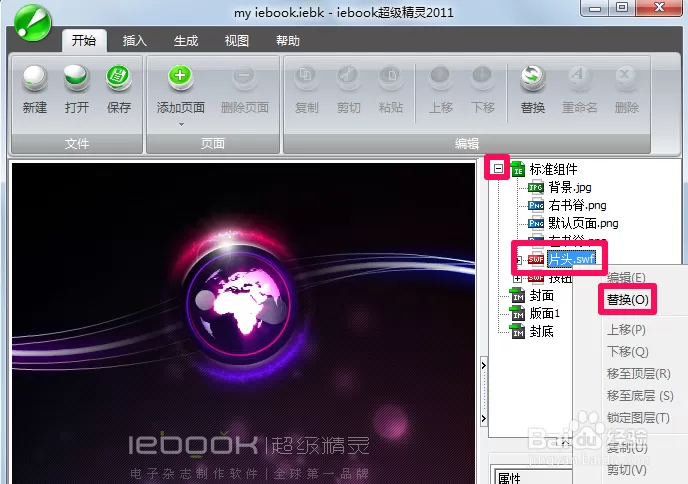688x484 pixels.
Task: Select the 版面1 page node
Action: click(x=545, y=313)
